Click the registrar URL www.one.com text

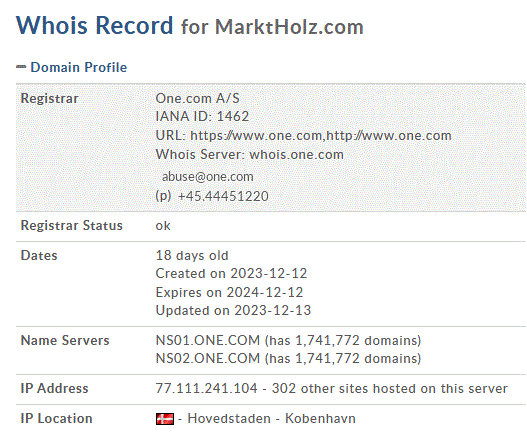(321, 136)
